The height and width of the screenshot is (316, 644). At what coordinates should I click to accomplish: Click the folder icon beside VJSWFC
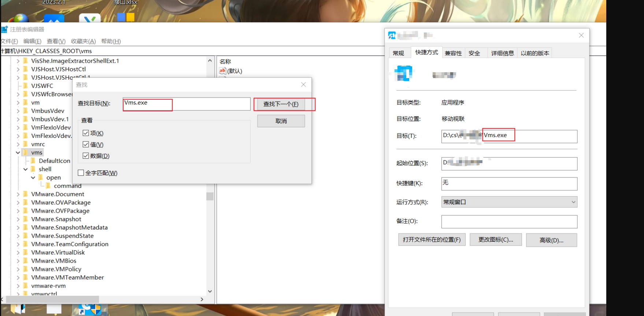pos(25,86)
